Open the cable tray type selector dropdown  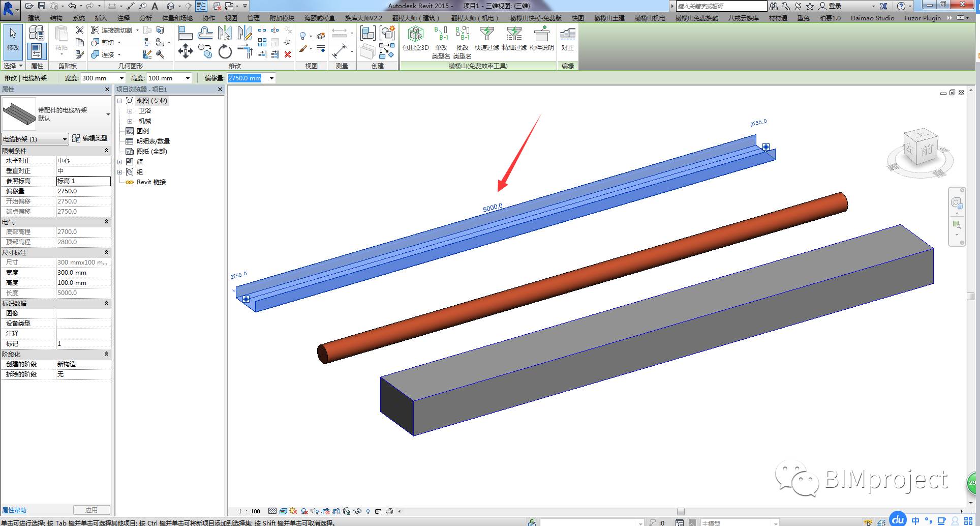[108, 114]
